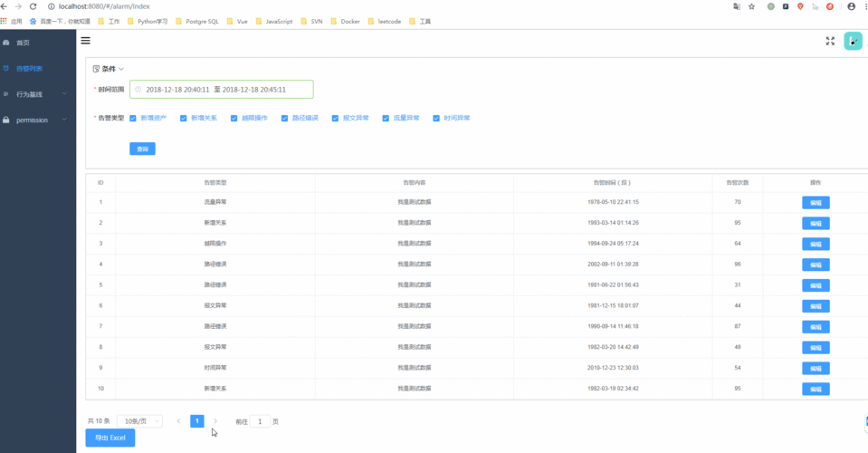Collapse sidebar with hamburger icon

(85, 41)
